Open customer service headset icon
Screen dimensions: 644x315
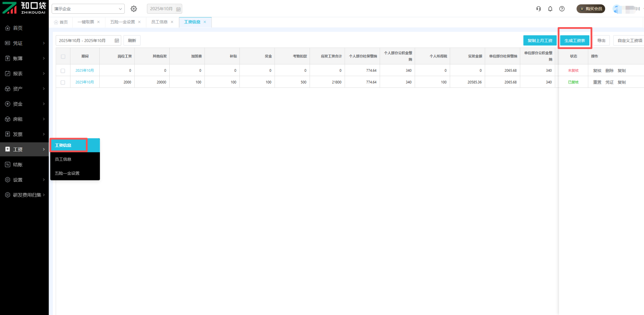538,9
